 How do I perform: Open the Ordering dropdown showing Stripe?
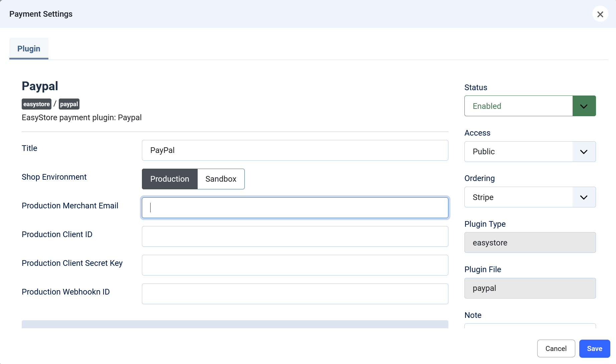(x=519, y=197)
